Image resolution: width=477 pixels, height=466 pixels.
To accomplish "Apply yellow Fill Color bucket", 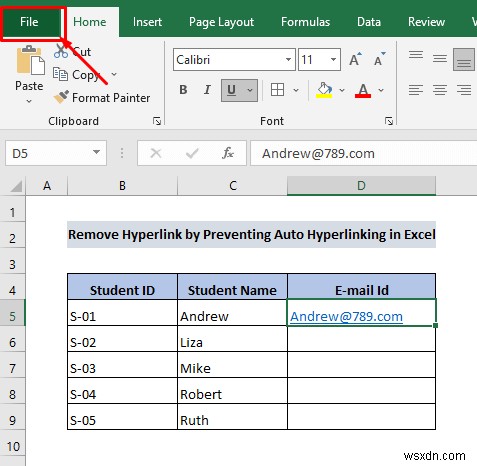I will pos(324,90).
